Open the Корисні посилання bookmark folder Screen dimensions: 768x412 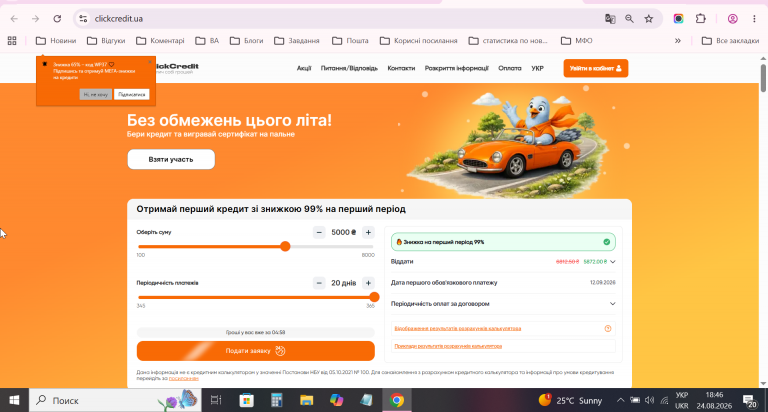pyautogui.click(x=419, y=41)
